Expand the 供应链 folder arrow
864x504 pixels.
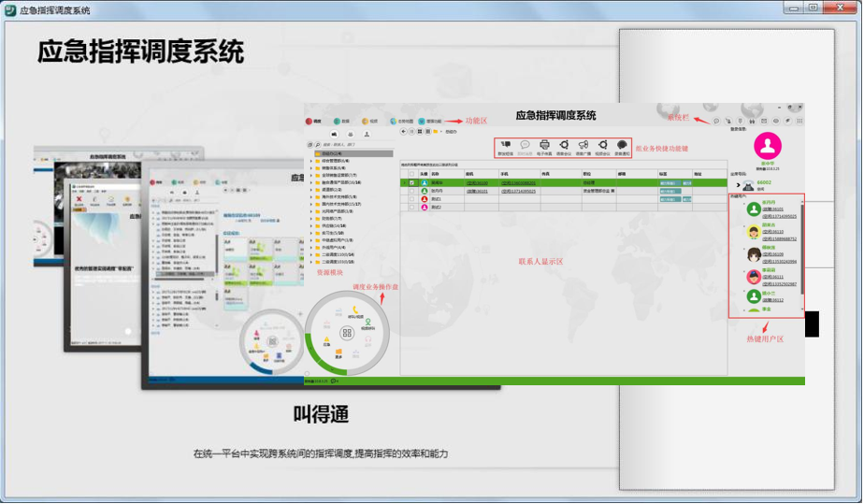point(310,226)
